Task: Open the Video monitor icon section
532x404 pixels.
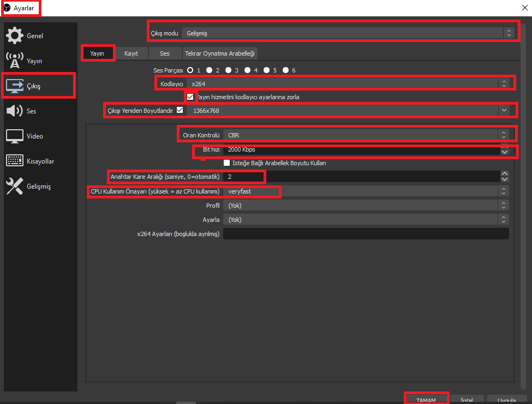Action: [15, 136]
